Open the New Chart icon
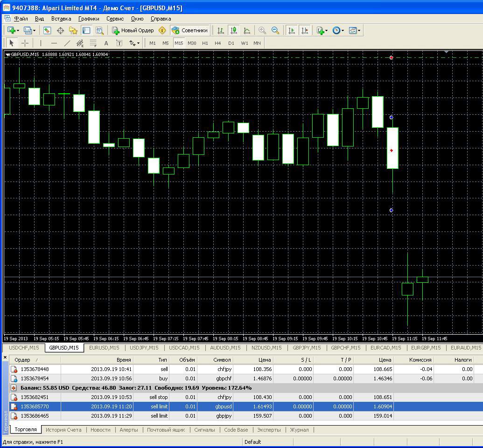 click(x=11, y=30)
